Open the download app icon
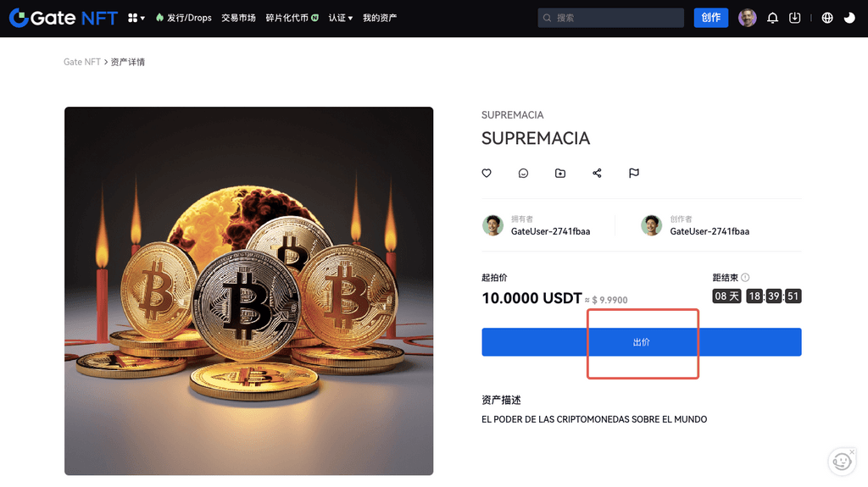868x487 pixels. click(x=794, y=18)
